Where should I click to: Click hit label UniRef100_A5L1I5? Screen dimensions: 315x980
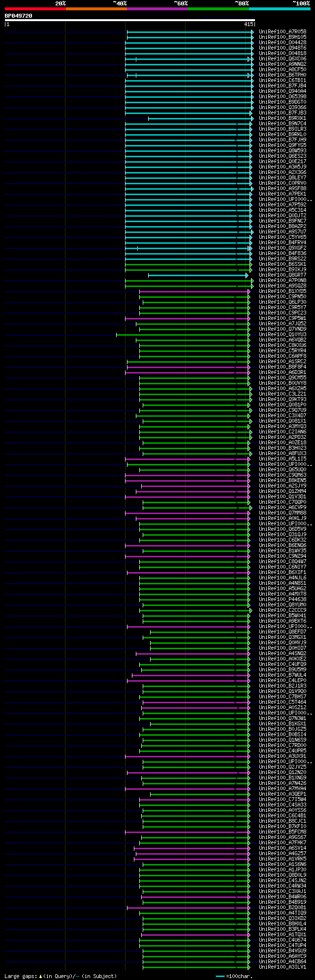click(283, 459)
